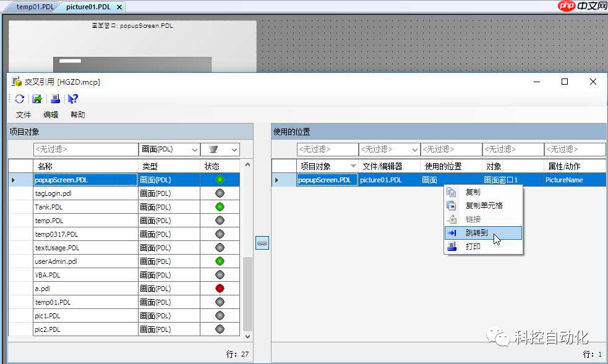
Task: Click the status indicator of popupScreen.PDL
Action: pos(220,180)
